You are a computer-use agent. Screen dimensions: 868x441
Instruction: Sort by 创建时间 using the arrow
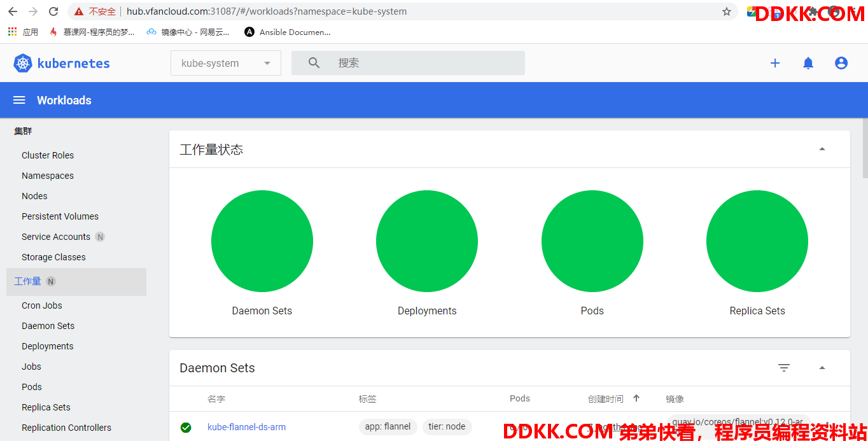636,398
